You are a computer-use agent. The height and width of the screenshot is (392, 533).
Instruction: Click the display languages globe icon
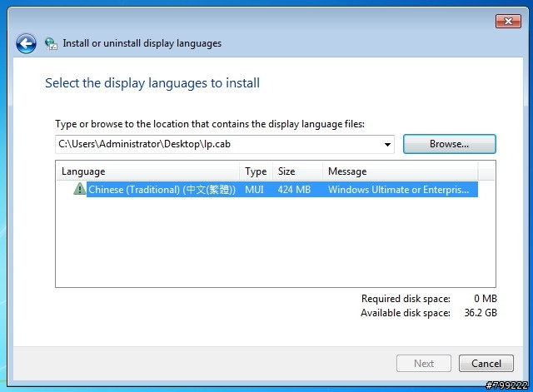click(x=51, y=43)
